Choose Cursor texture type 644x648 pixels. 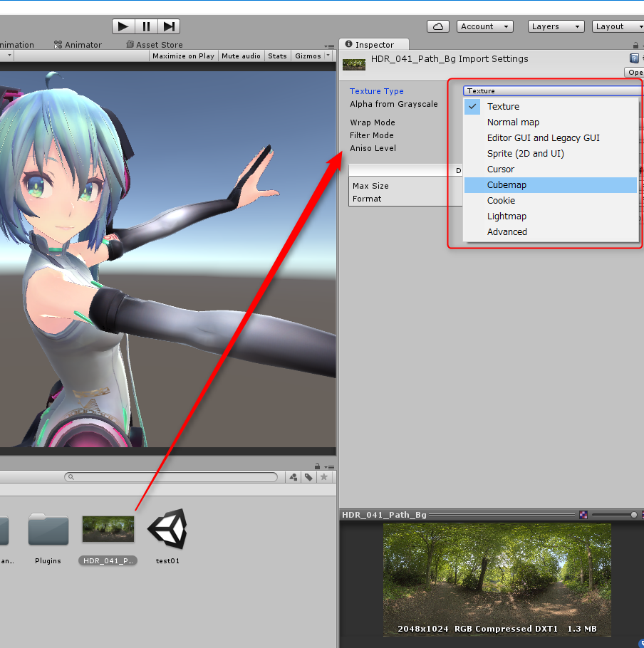point(551,169)
